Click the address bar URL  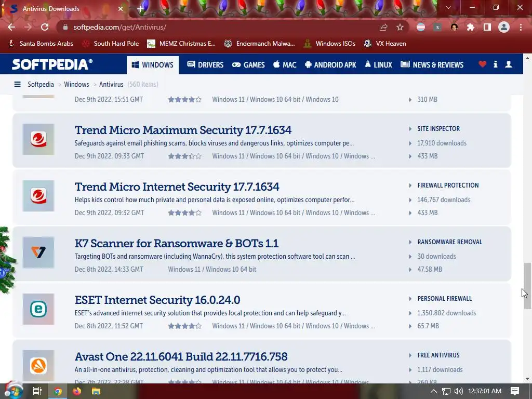120,27
